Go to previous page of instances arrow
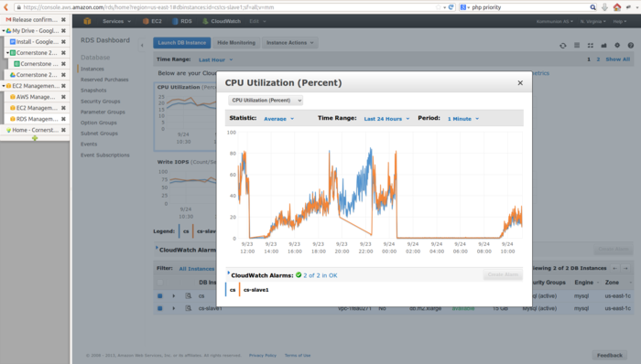 [x=614, y=268]
